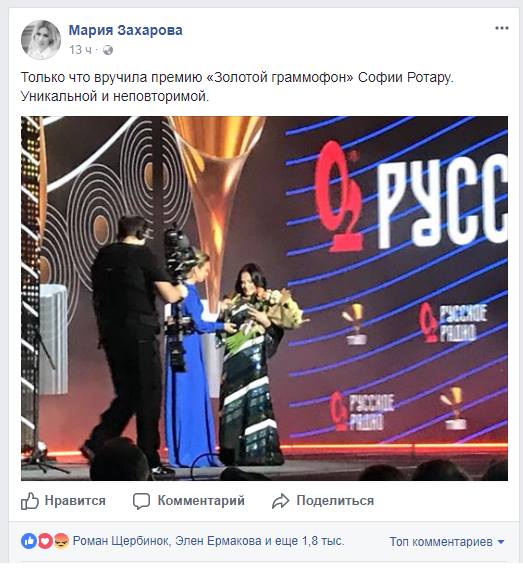Open Роман Щербинок profile link
523x579 pixels.
pyautogui.click(x=121, y=541)
